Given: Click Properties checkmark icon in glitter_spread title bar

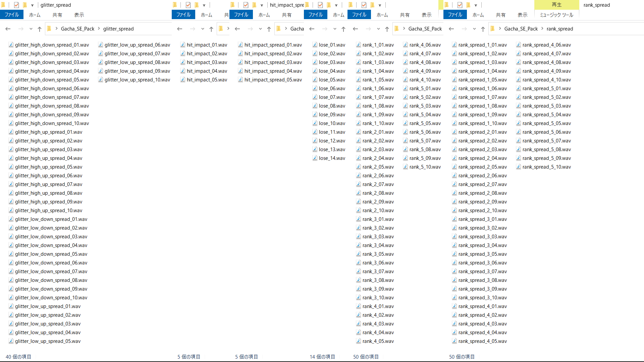Looking at the screenshot, I should 16,5.
